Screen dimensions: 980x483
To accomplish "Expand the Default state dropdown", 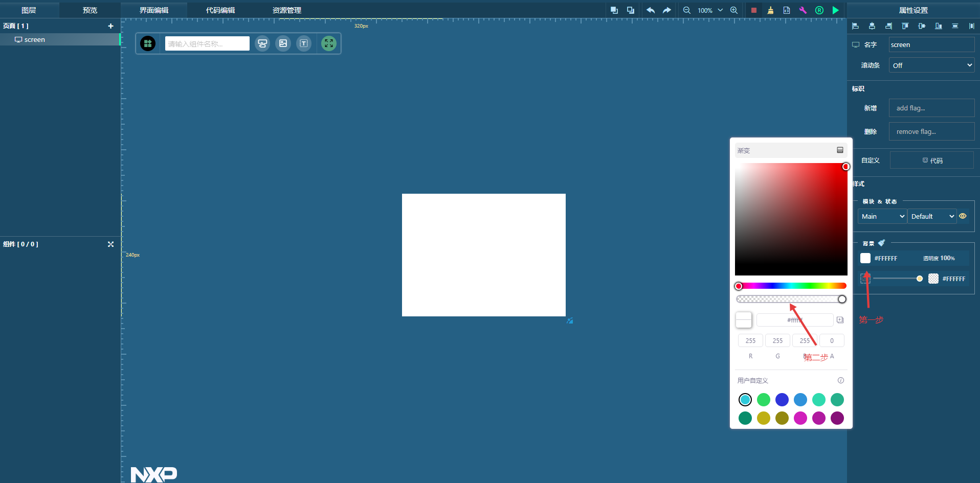I will coord(932,216).
